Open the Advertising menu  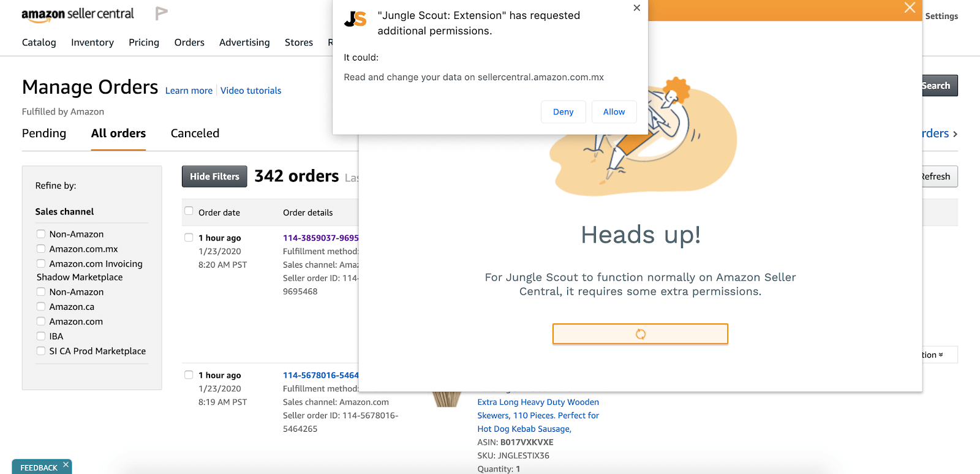coord(244,42)
